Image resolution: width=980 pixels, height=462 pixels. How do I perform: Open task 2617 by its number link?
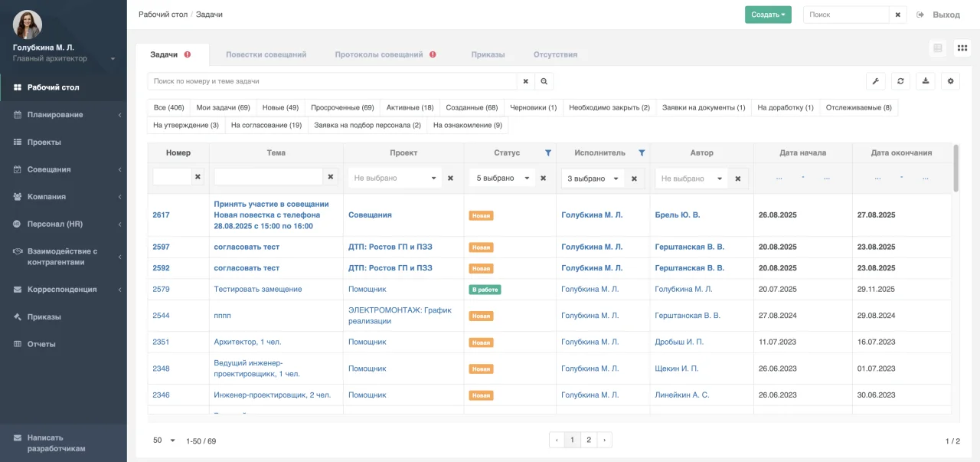(162, 215)
